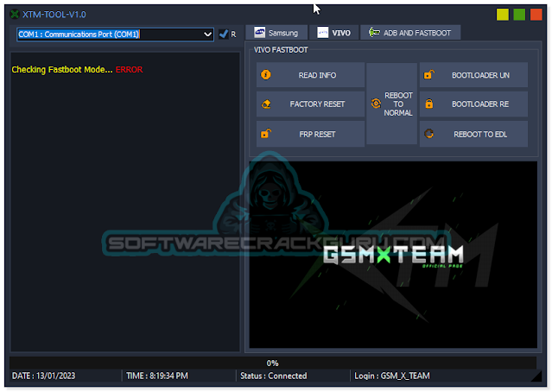The height and width of the screenshot is (392, 552).
Task: Open the ADB AND FASTBOOT tab
Action: point(410,33)
